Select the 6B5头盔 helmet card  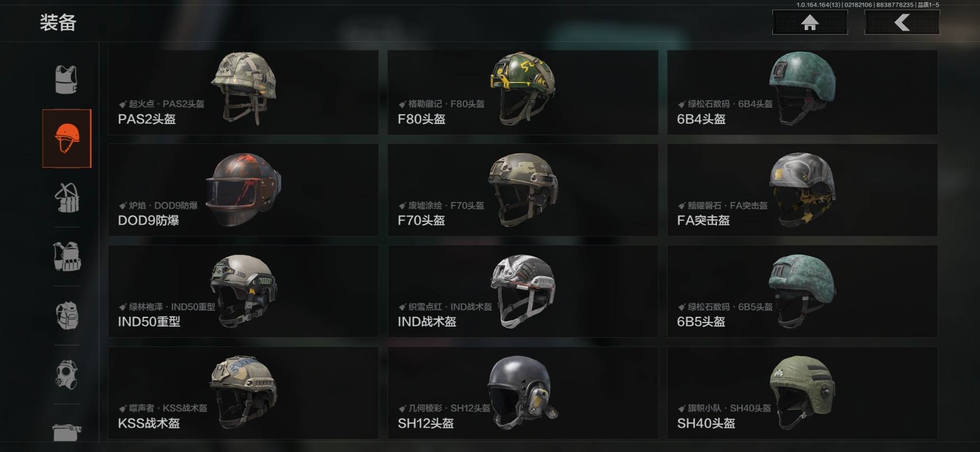point(802,291)
